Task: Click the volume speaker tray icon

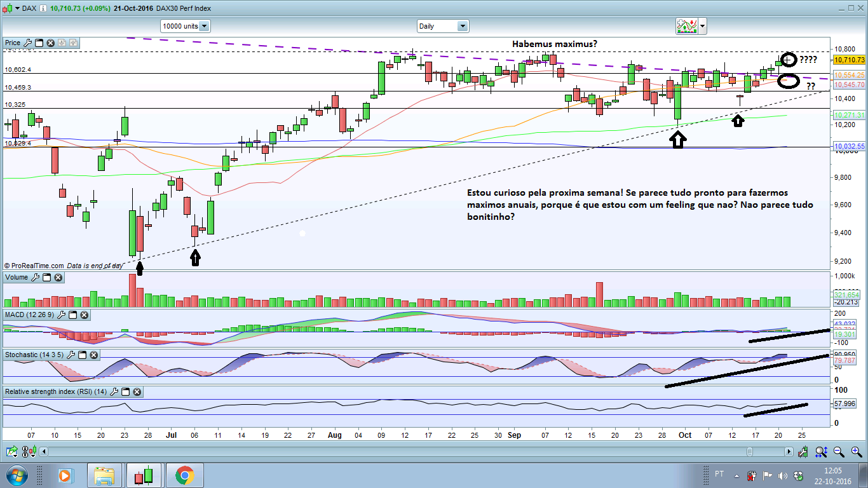Action: pos(782,475)
